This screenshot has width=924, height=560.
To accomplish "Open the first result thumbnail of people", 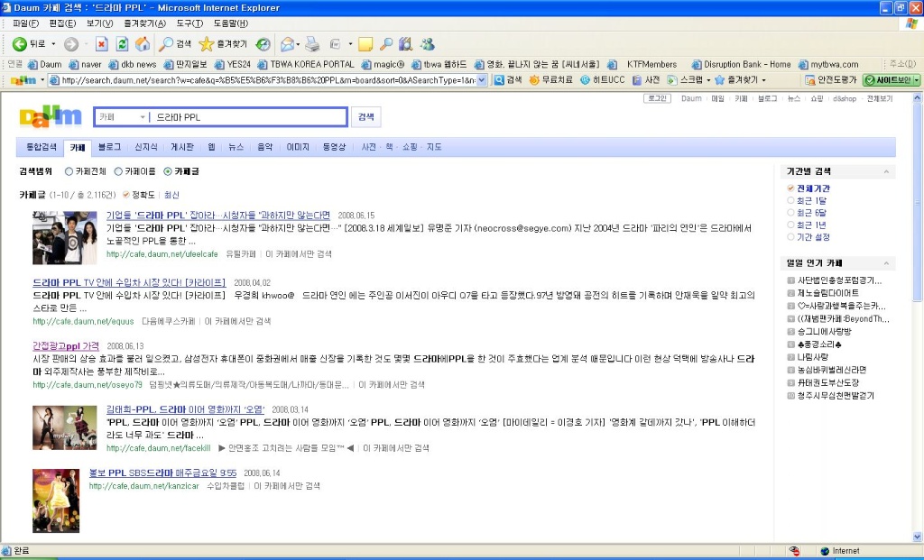I will tap(64, 237).
